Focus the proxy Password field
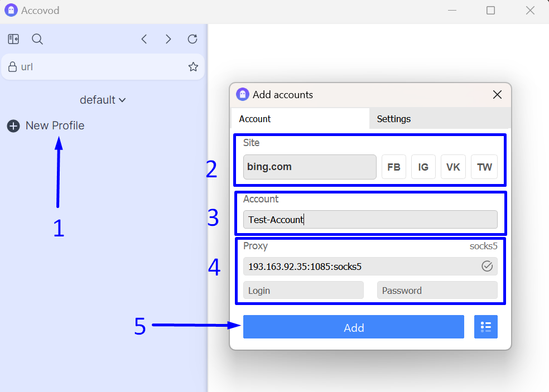Image resolution: width=549 pixels, height=392 pixels. 437,290
